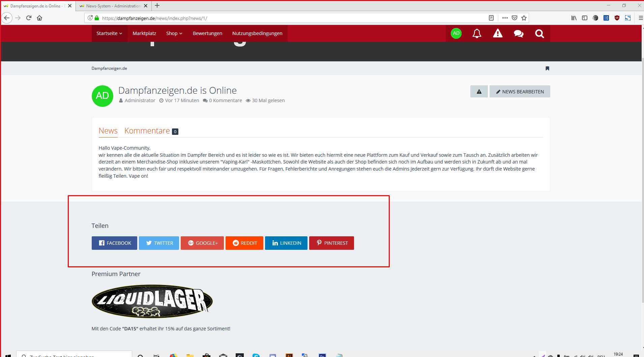Share the article on Facebook
The image size is (644, 357).
114,243
